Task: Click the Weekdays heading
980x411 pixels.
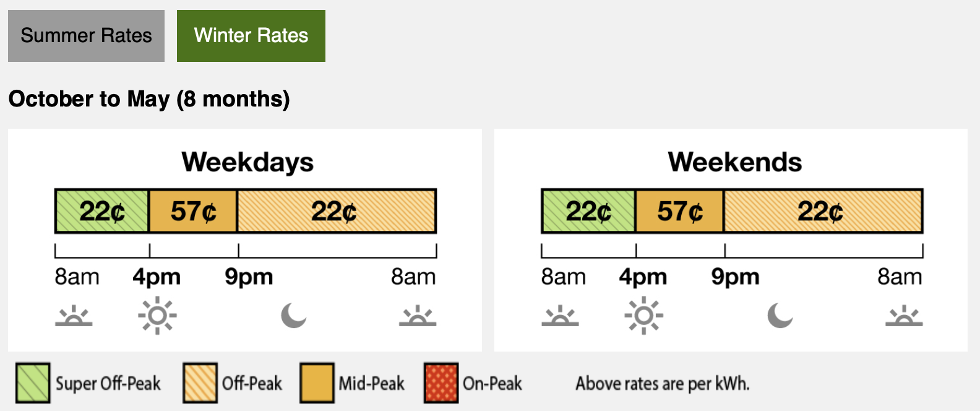Action: point(247,162)
